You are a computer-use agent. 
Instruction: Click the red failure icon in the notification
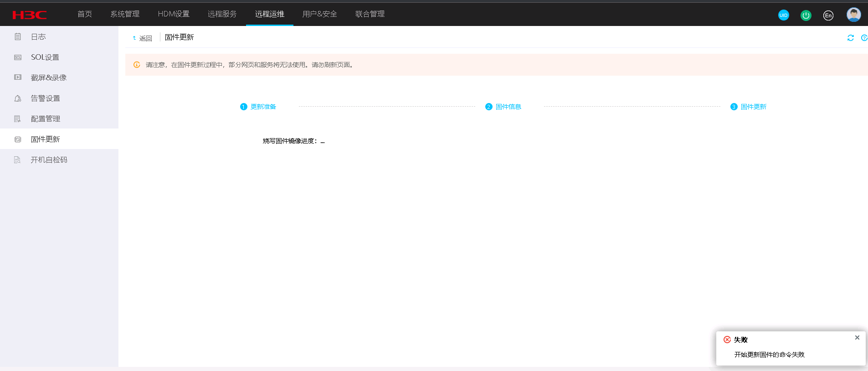click(x=727, y=340)
